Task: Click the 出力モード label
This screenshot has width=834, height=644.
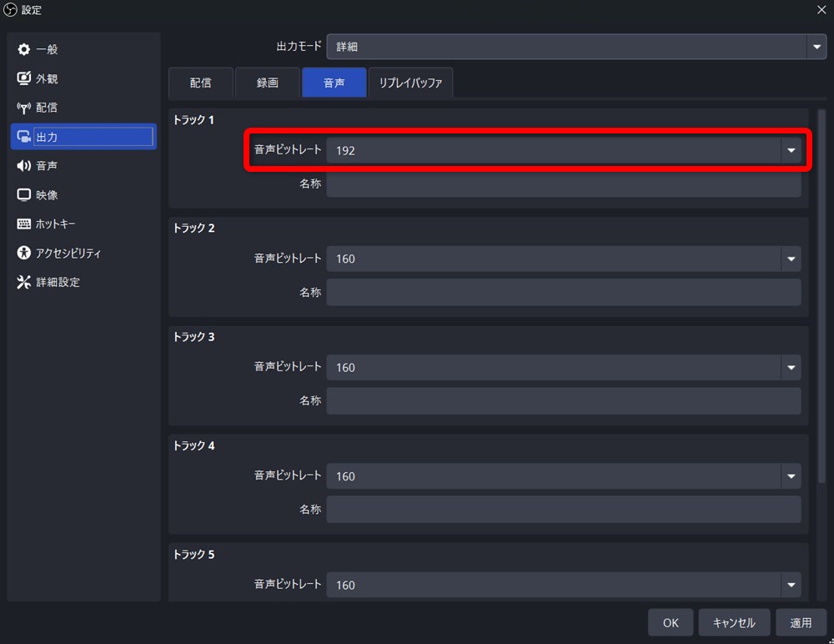Action: pos(299,47)
